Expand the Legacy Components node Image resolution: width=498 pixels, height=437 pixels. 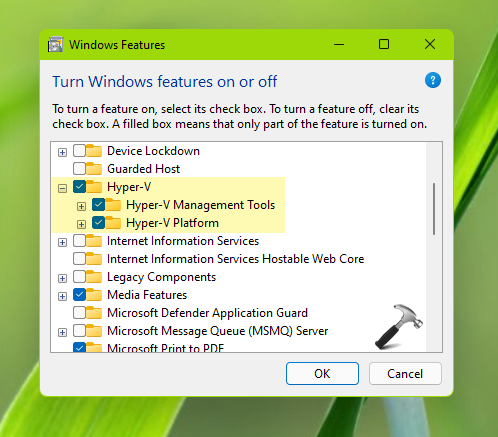pos(62,279)
